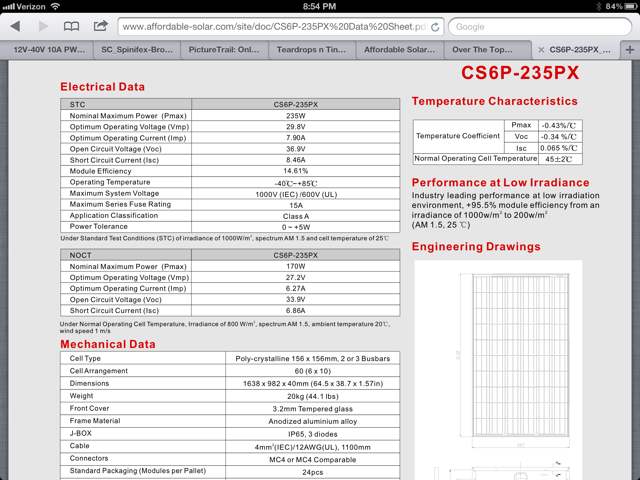This screenshot has width=640, height=480.
Task: Select the 27.2V NOCT voltage value
Action: [296, 278]
